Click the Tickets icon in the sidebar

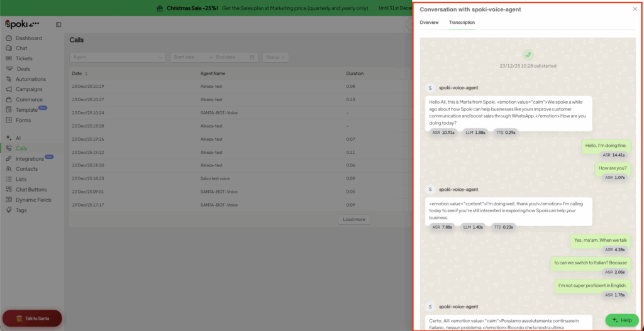(9, 58)
